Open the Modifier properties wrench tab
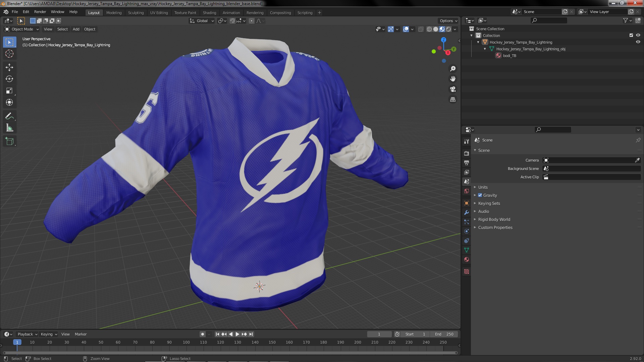Viewport: 644px width, 362px height. pyautogui.click(x=467, y=213)
